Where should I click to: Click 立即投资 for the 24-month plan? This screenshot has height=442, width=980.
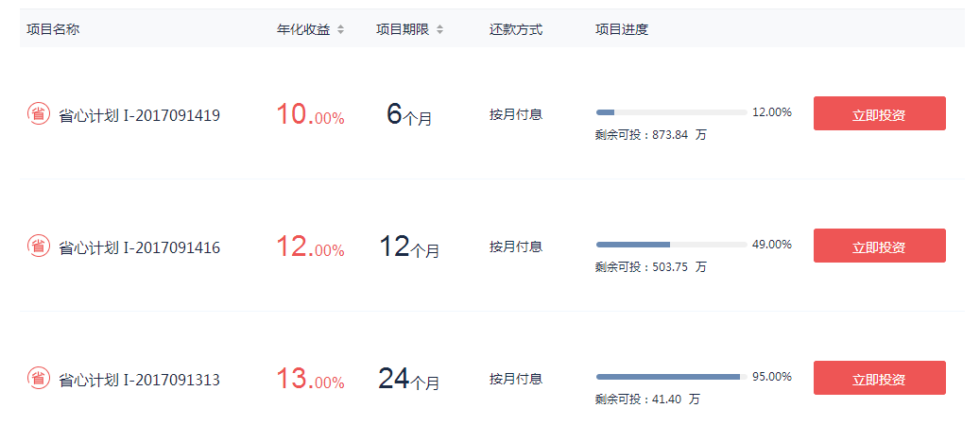pos(879,378)
